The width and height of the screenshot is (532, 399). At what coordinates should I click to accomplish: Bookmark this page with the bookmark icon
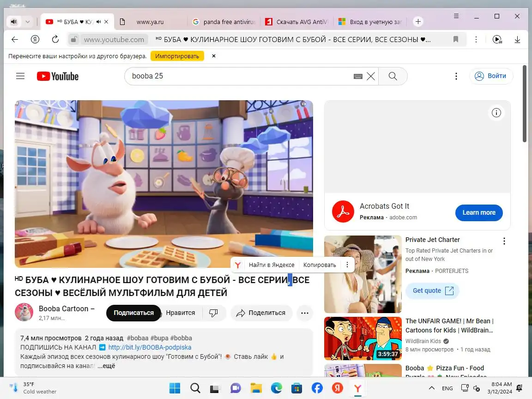[456, 39]
